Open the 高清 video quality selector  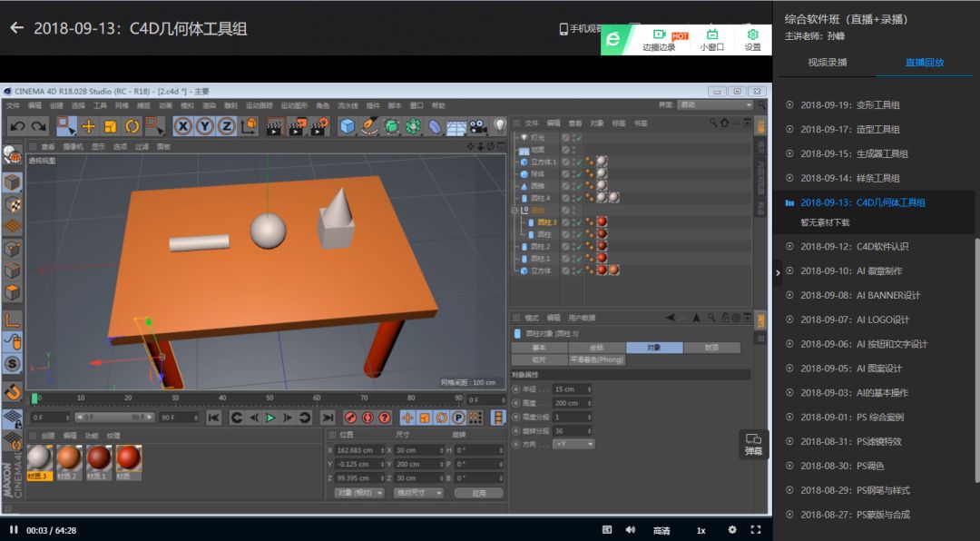[x=661, y=530]
